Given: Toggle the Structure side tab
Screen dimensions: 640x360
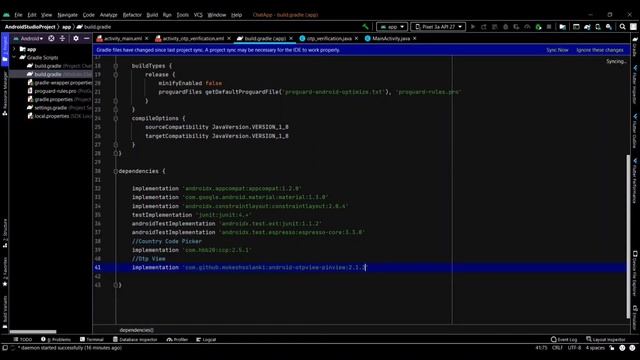Looking at the screenshot, I should pos(5,233).
